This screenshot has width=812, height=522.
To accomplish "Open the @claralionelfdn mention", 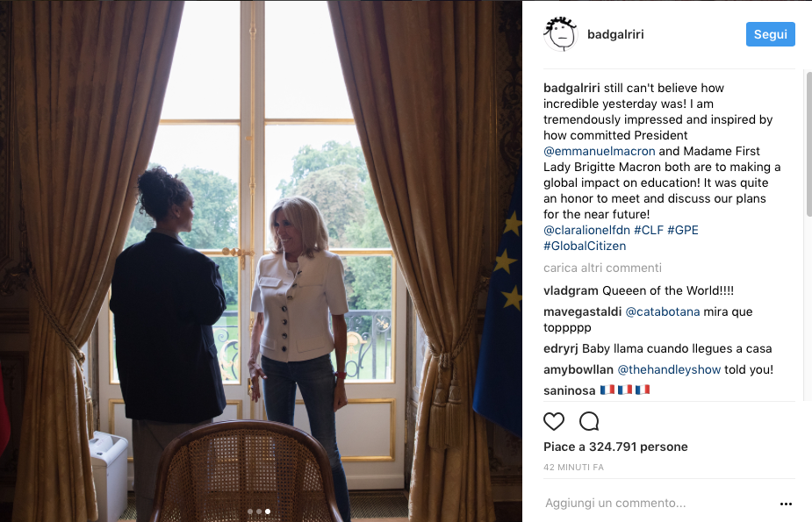I will pos(586,230).
